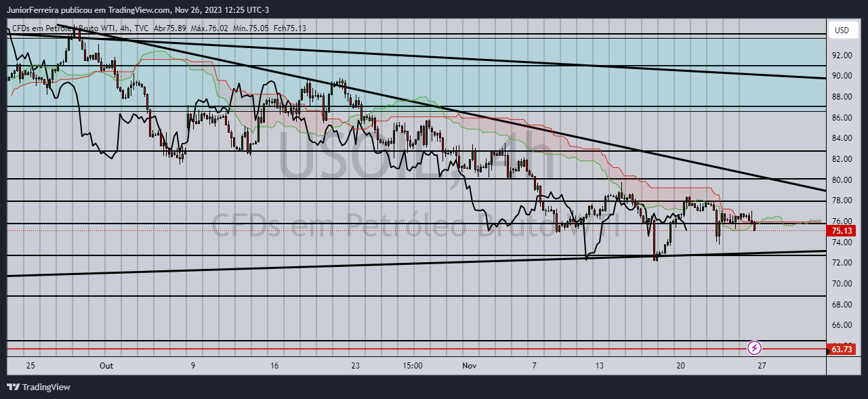Click the close value 'Fch75.13'
Image resolution: width=868 pixels, height=399 pixels.
[290, 28]
